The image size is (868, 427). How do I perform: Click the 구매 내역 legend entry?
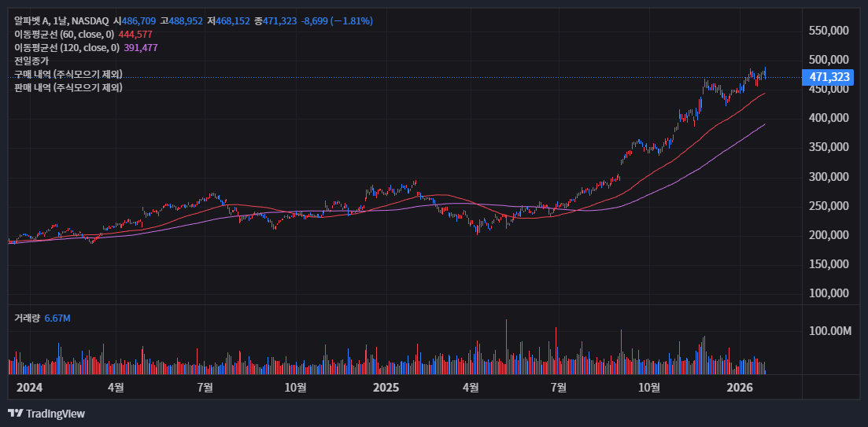68,75
